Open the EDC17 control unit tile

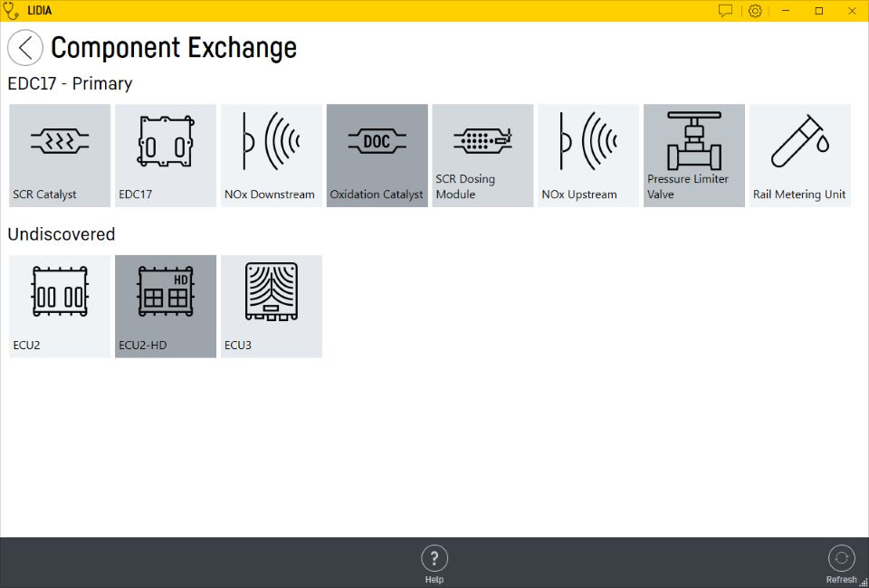coord(166,156)
